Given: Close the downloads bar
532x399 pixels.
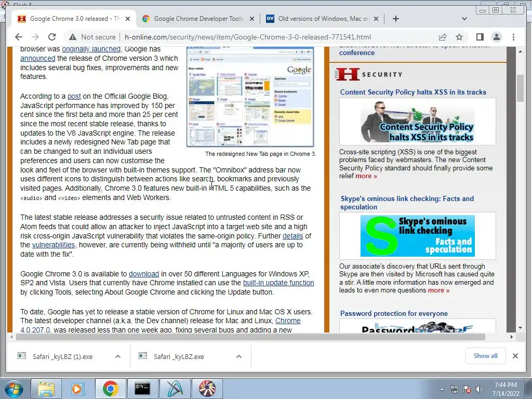Looking at the screenshot, I should pyautogui.click(x=515, y=356).
